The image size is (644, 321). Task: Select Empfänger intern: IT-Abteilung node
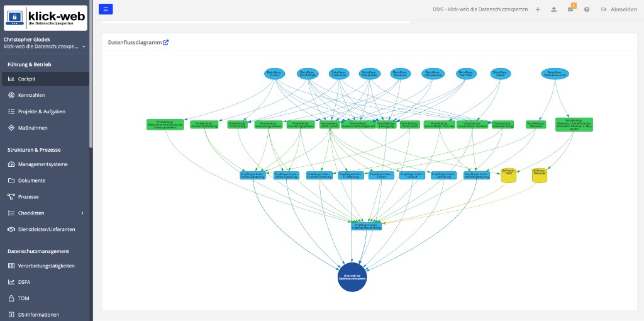351,176
